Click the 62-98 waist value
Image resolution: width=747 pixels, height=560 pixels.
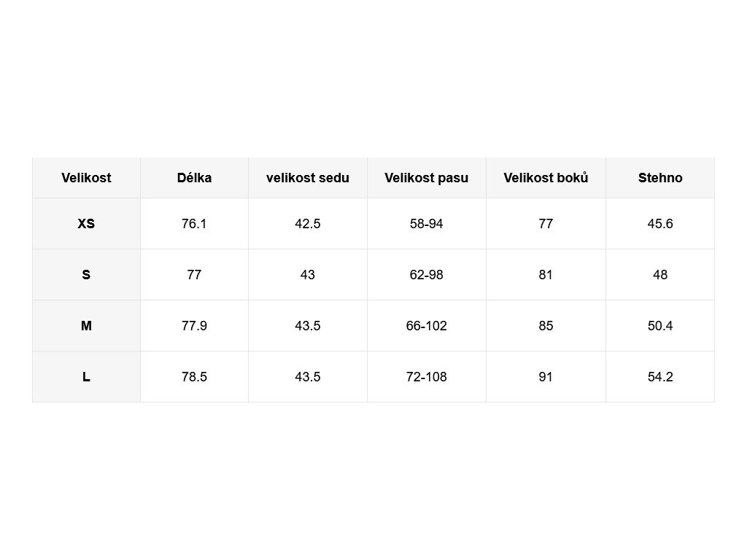pos(426,275)
